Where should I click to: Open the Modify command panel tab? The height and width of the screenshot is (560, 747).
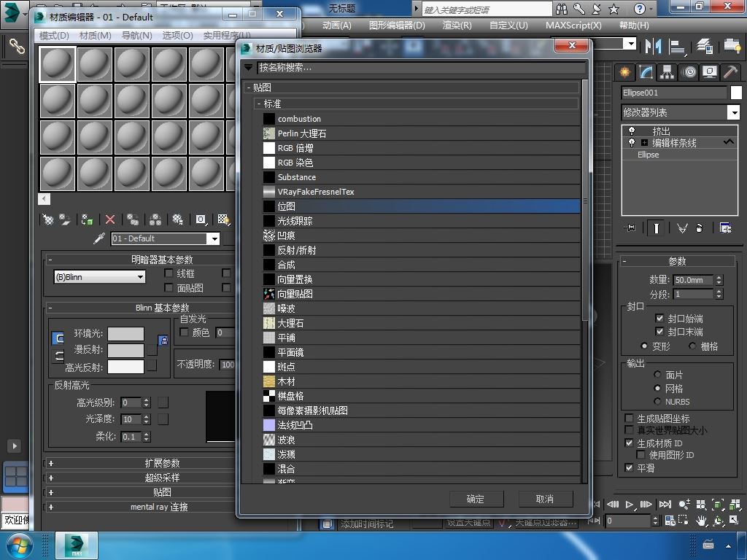coord(646,72)
